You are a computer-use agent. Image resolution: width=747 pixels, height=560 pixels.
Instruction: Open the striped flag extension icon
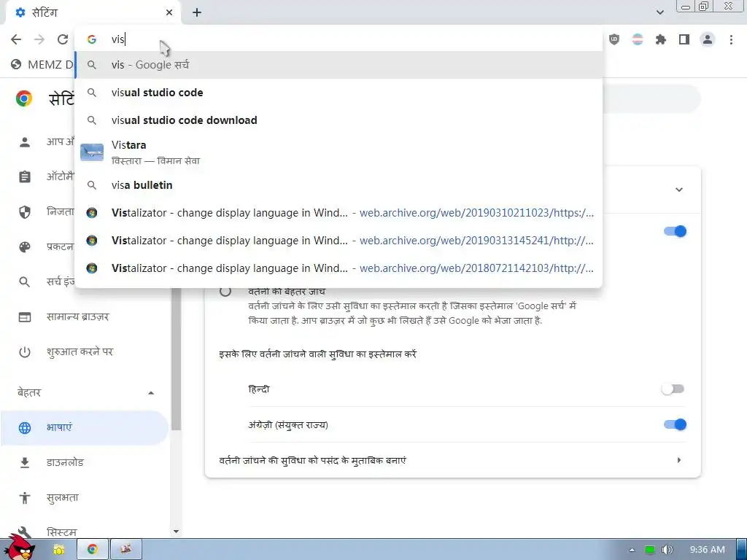click(x=638, y=39)
